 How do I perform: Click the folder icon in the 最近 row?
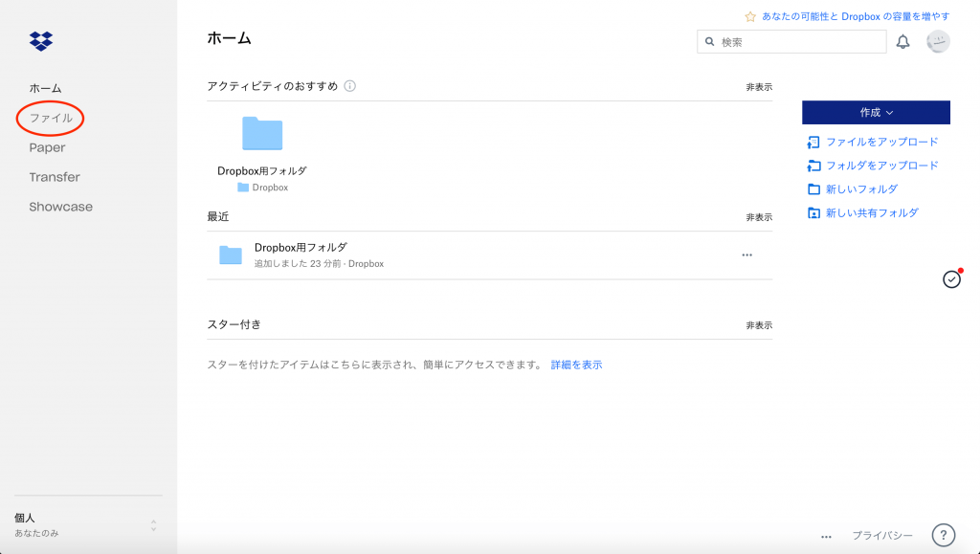click(x=231, y=255)
